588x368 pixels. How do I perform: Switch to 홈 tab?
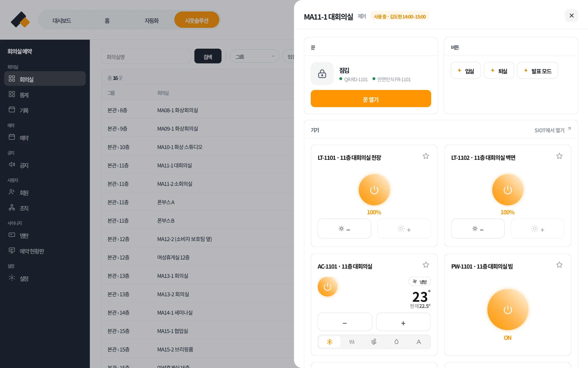(107, 20)
